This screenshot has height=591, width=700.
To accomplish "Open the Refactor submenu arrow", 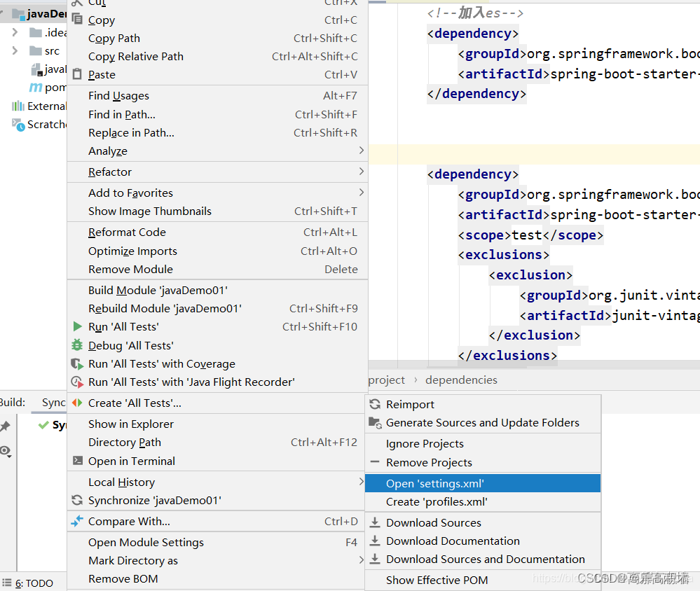I will 361,172.
